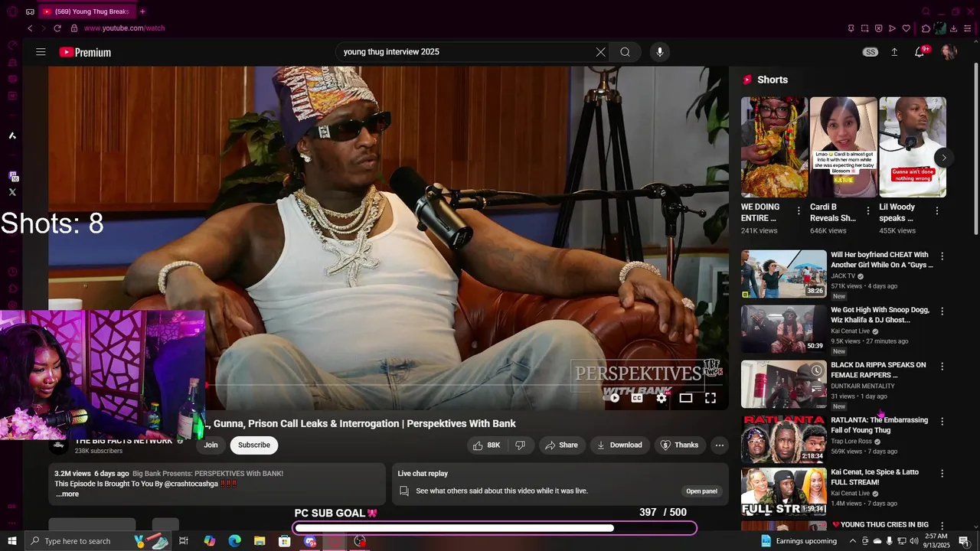Open the Aria AI sidebar icon

tap(12, 135)
